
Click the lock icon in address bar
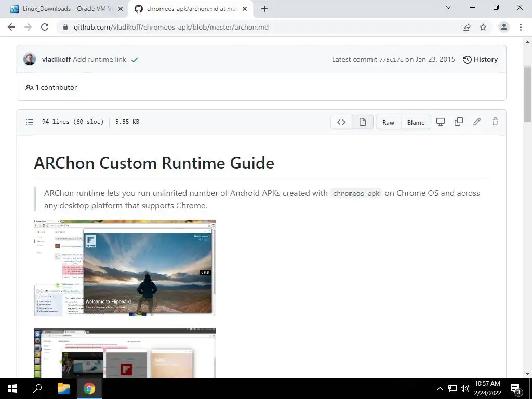(x=65, y=27)
